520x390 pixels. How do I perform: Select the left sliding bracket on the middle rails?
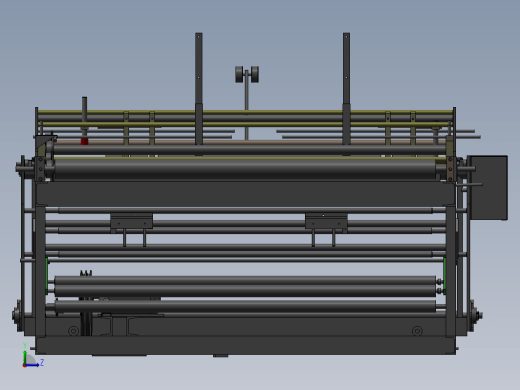point(132,221)
